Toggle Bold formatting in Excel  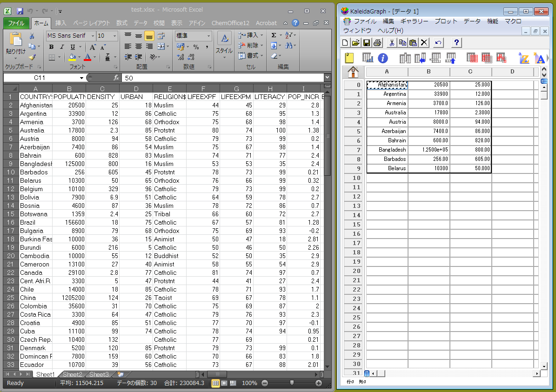(x=52, y=47)
